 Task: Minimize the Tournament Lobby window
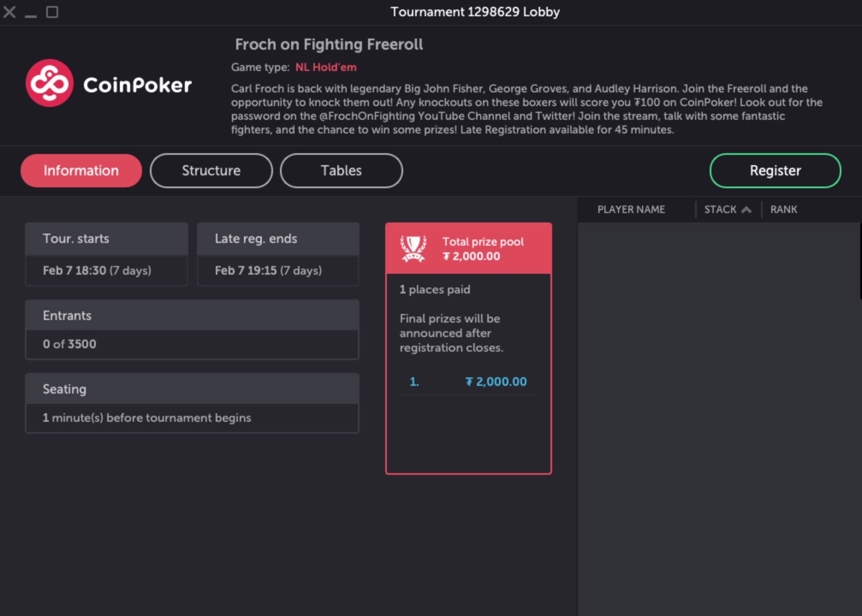click(30, 16)
